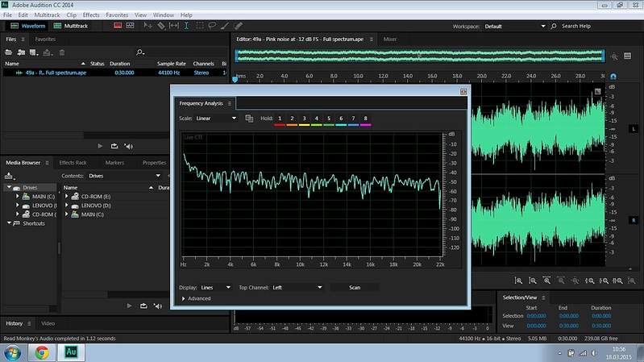Play the file in Files panel
Screen dimensions: 644x362
point(100,146)
